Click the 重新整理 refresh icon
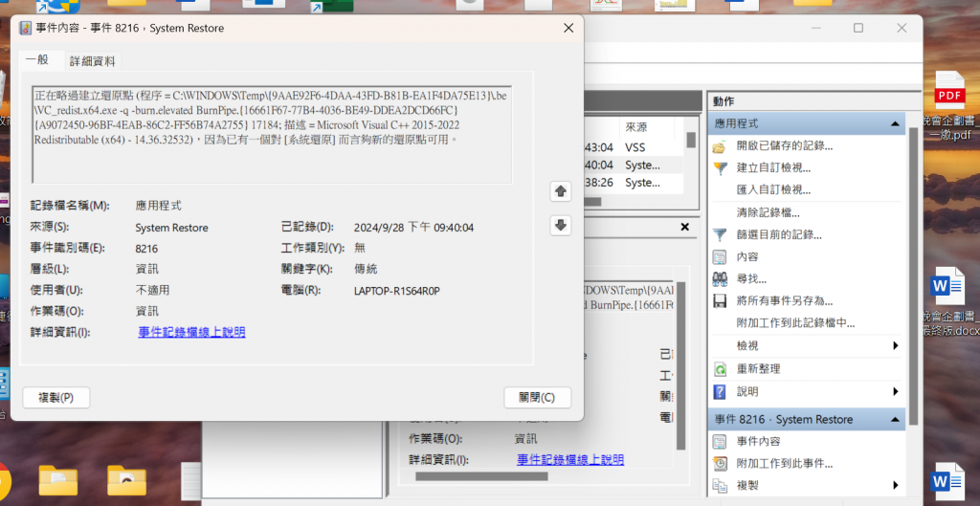This screenshot has width=980, height=506. [720, 369]
